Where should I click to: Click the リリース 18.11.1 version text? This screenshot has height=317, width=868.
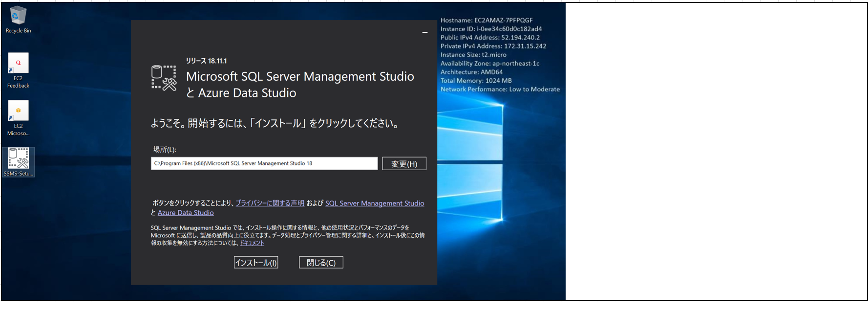[206, 61]
